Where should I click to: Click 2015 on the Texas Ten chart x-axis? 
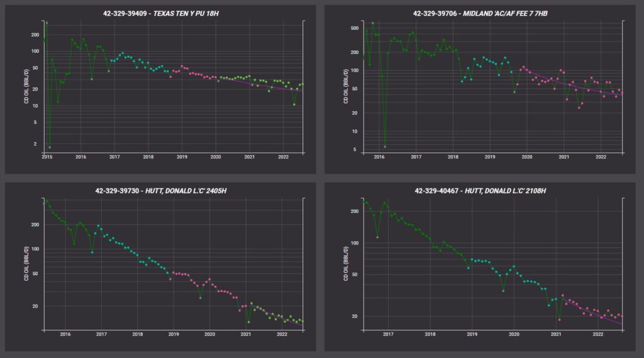(x=47, y=157)
